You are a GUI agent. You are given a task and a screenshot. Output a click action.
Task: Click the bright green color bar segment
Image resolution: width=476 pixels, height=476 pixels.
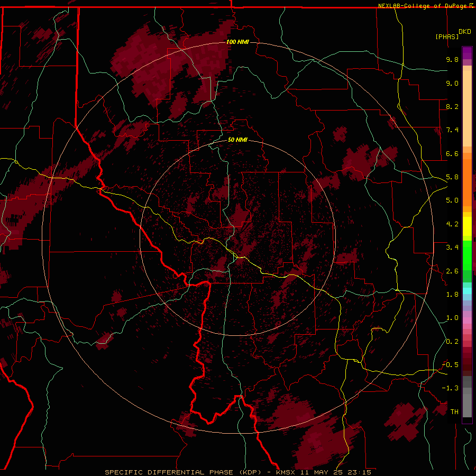click(467, 257)
